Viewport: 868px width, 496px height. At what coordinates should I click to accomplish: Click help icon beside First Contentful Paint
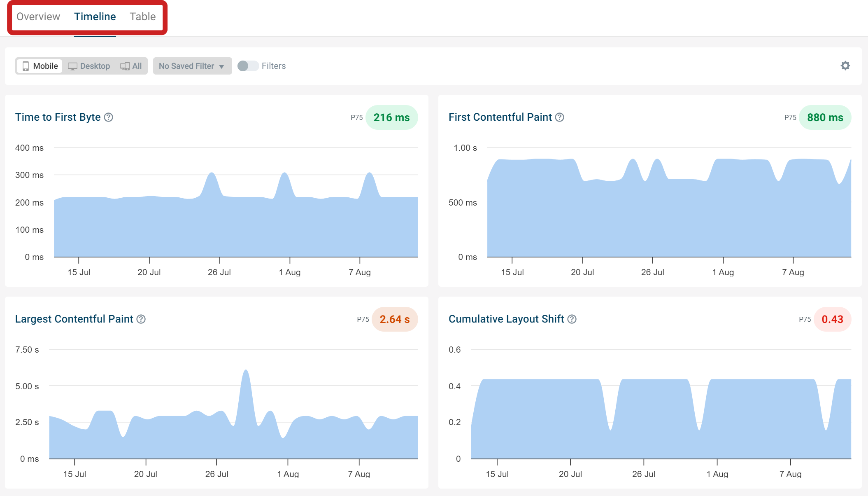pyautogui.click(x=560, y=117)
